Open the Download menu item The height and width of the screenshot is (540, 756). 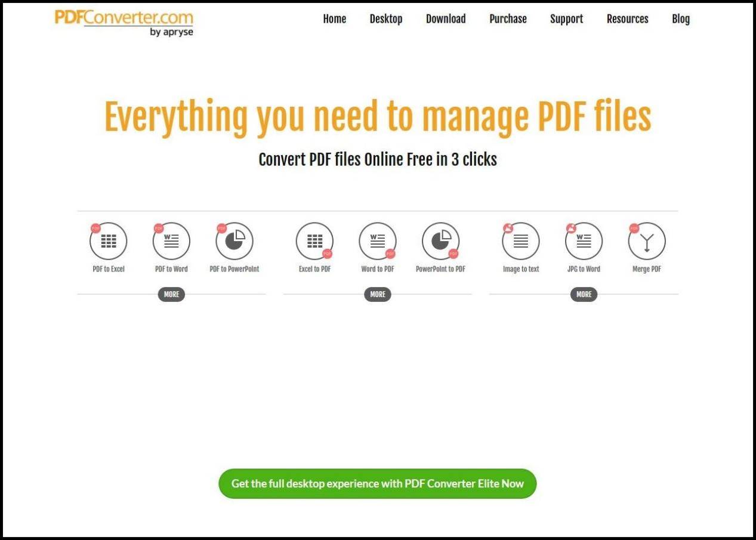click(x=446, y=19)
